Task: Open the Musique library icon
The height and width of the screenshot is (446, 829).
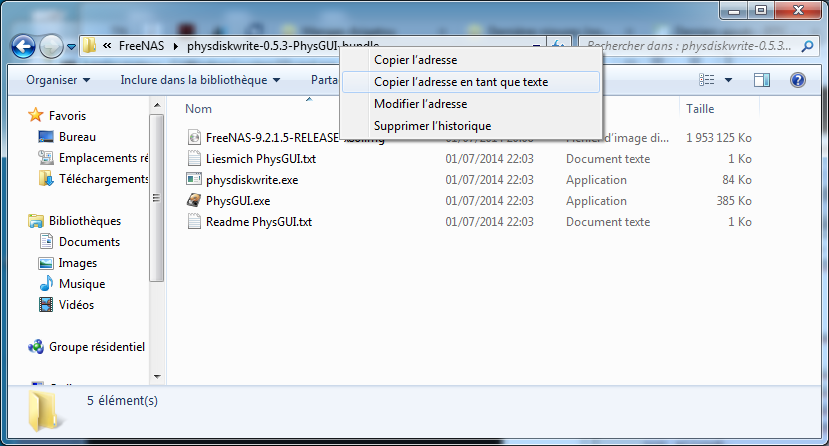Action: coord(46,284)
